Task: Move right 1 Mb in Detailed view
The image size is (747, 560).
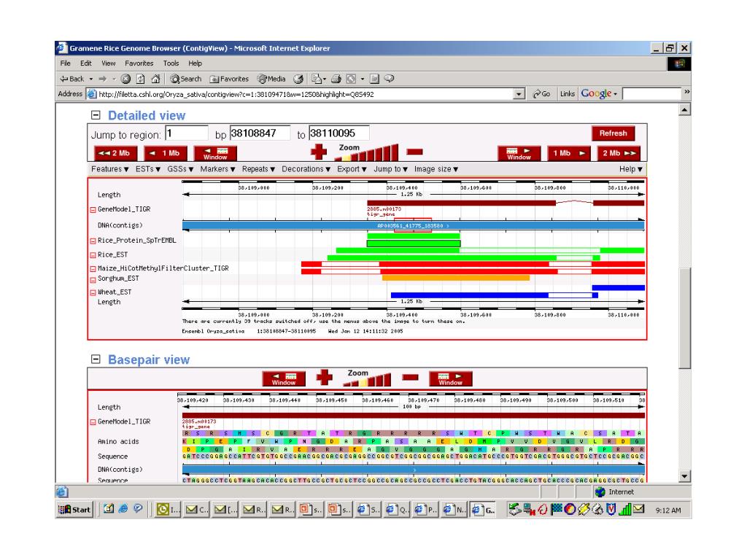Action: click(569, 153)
